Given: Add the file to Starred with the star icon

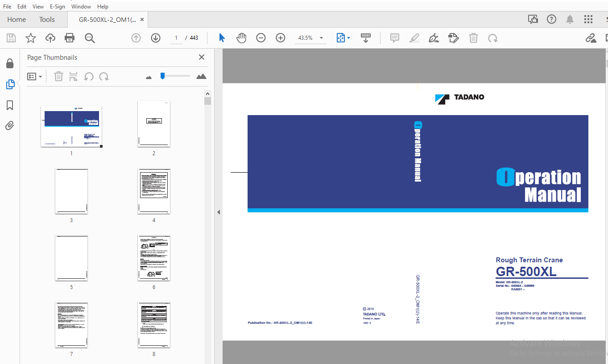Looking at the screenshot, I should [x=30, y=38].
